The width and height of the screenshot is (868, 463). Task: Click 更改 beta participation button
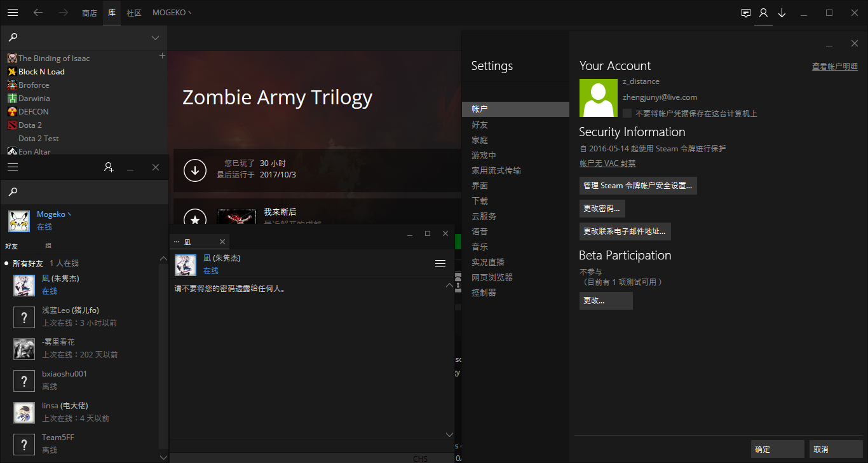tap(606, 301)
